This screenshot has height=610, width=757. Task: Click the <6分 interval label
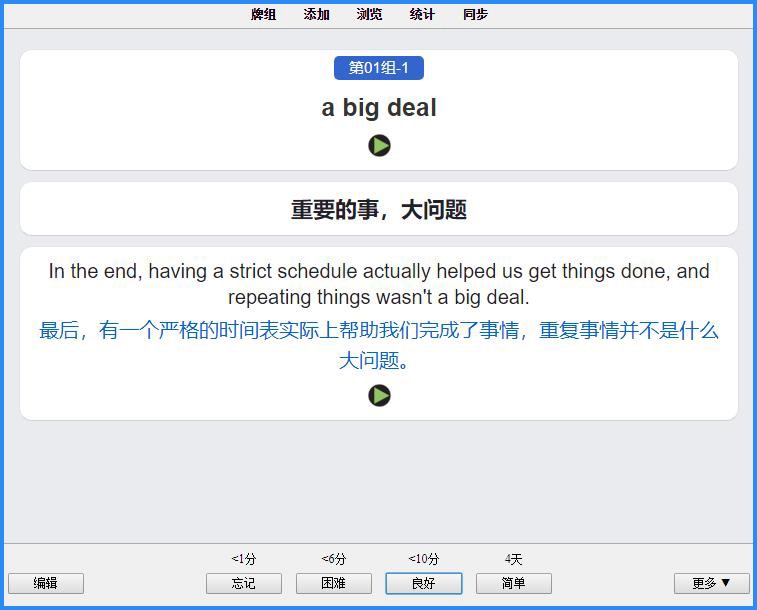(334, 559)
